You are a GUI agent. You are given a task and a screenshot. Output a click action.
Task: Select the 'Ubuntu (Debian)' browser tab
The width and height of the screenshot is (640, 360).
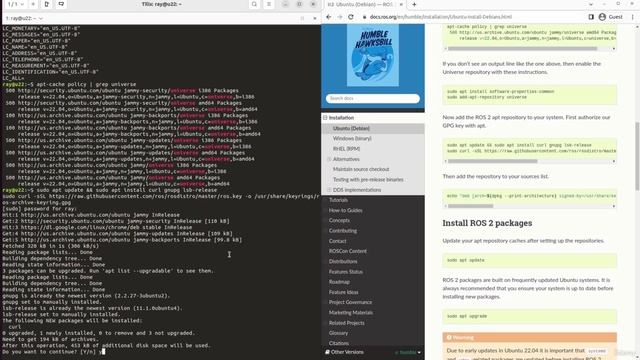click(x=360, y=4)
